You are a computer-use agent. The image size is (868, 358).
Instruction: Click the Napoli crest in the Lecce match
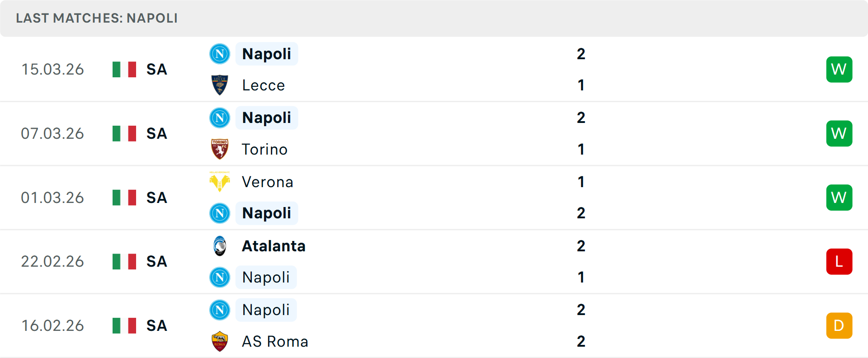[220, 54]
